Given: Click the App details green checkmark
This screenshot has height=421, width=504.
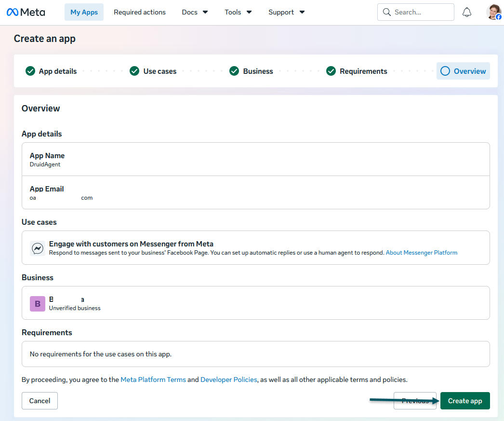Looking at the screenshot, I should pos(30,71).
